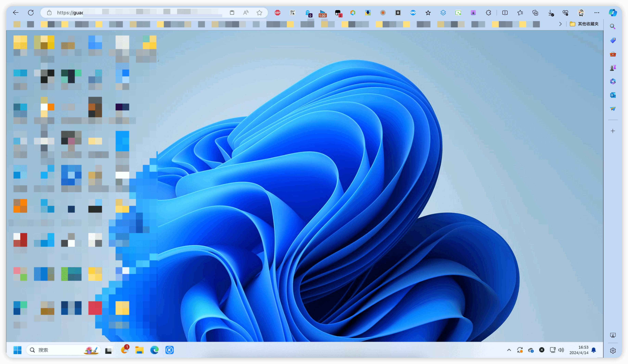This screenshot has width=628, height=364.
Task: Add a sidebar app with plus button
Action: [613, 131]
